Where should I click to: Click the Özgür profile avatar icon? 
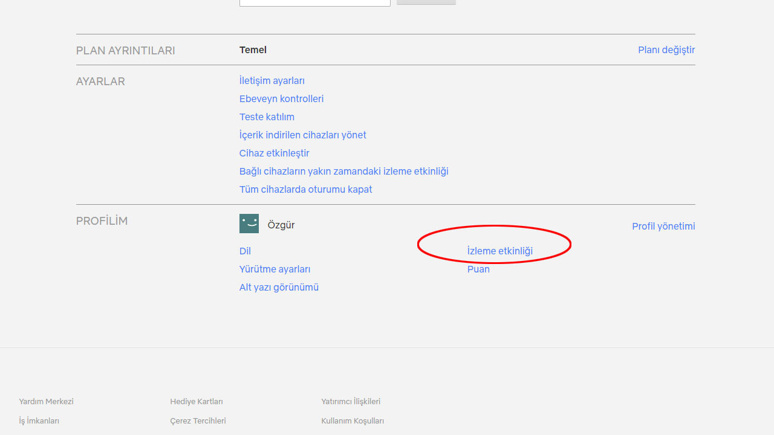click(x=249, y=224)
